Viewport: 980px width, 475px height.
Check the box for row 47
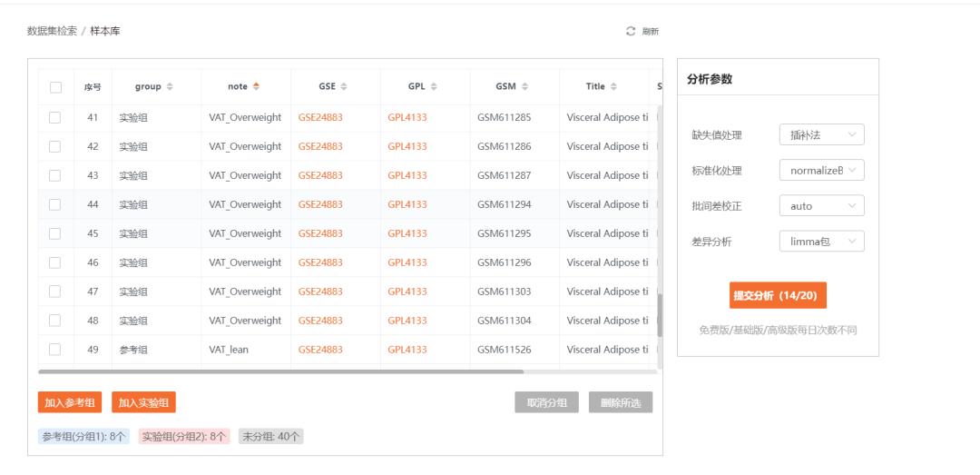point(55,292)
